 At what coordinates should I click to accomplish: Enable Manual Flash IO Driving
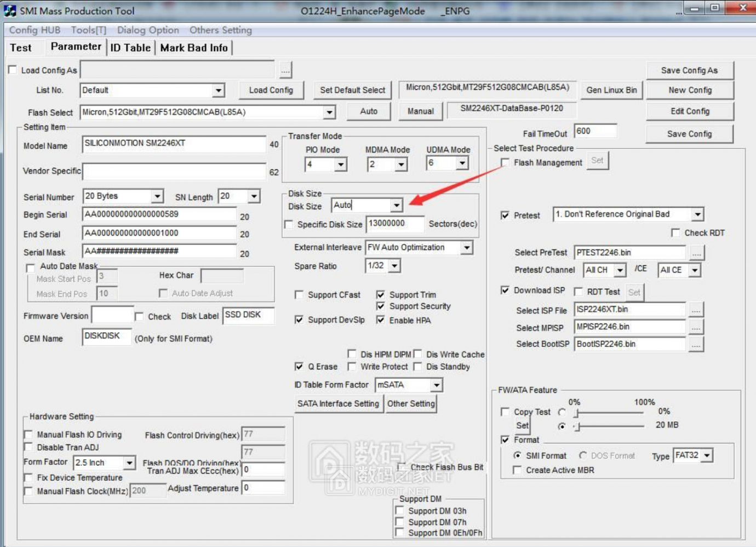[28, 435]
